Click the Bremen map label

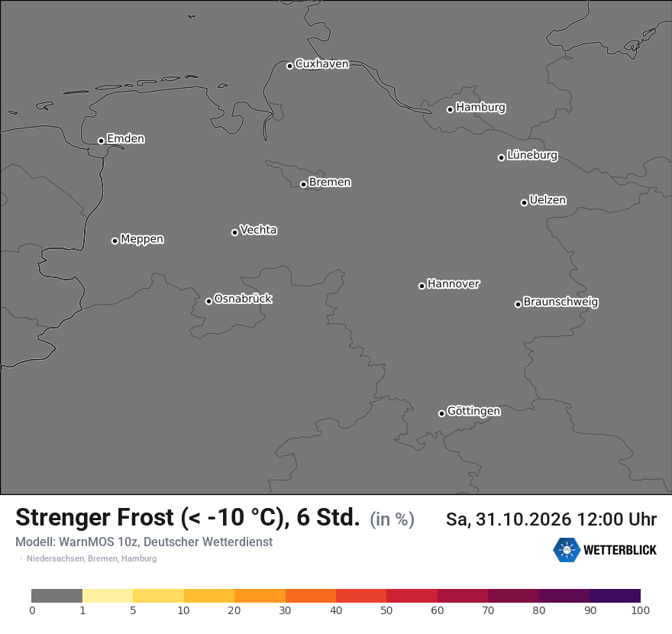(x=330, y=183)
